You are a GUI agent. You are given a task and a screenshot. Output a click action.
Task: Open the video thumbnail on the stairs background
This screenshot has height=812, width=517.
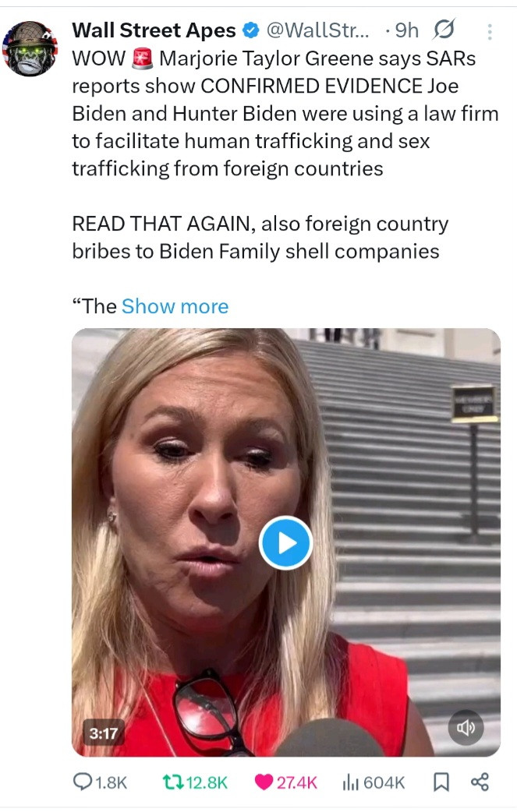point(286,542)
